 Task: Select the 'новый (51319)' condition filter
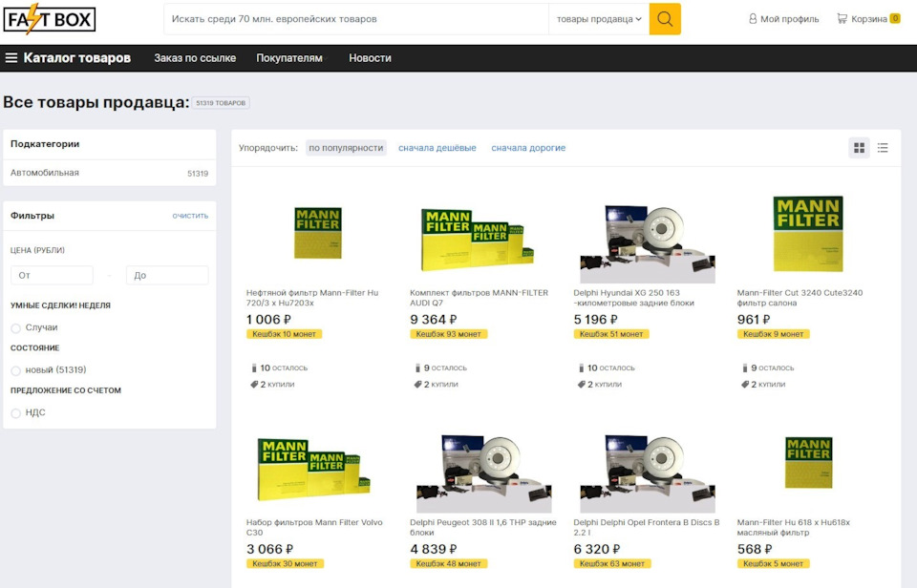pos(16,370)
